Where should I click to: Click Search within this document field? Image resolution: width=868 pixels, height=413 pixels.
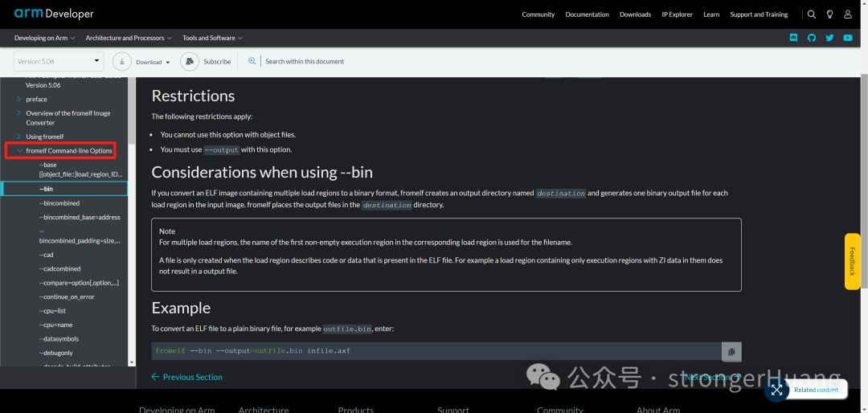tap(305, 61)
